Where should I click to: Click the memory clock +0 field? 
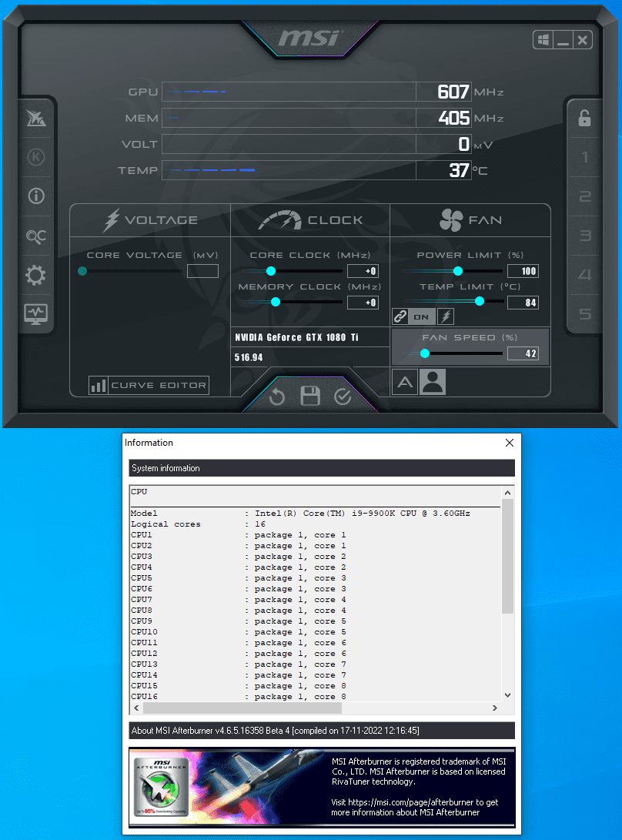[363, 303]
